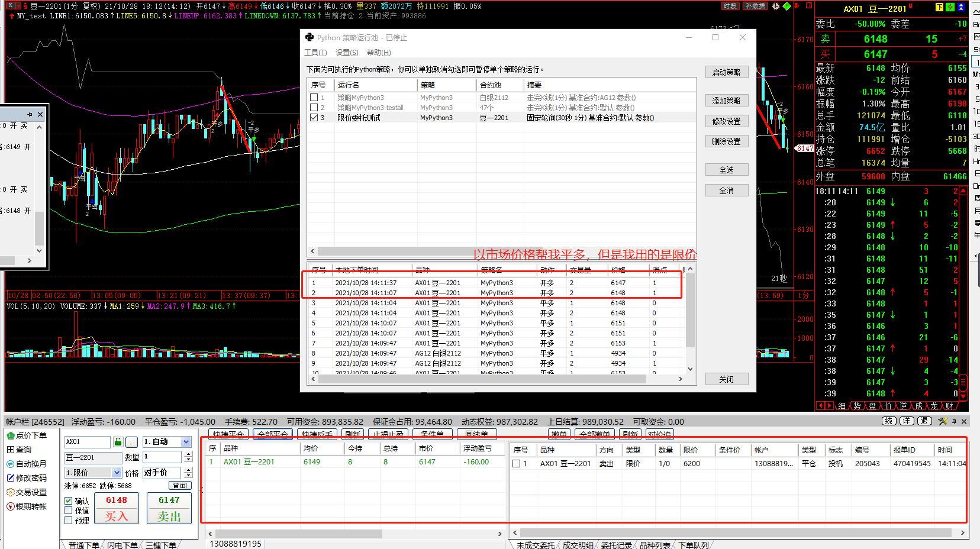Click 全选 button

click(x=727, y=170)
